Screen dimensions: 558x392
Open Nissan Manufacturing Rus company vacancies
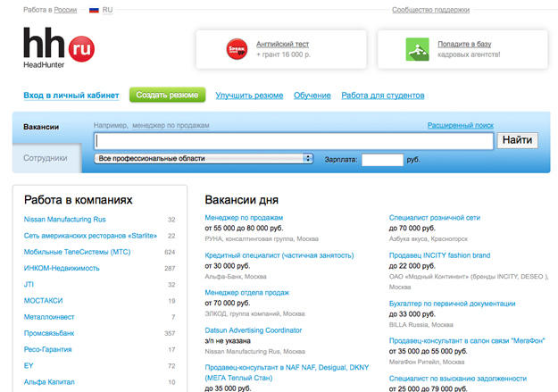[x=65, y=220]
